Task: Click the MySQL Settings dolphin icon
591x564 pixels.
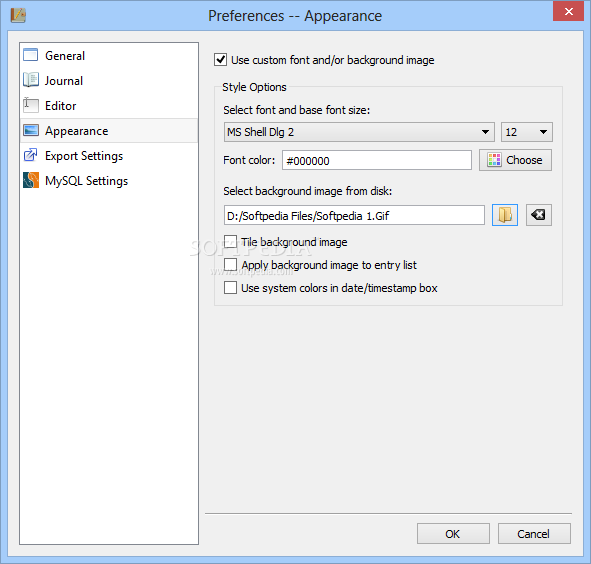Action: point(31,180)
